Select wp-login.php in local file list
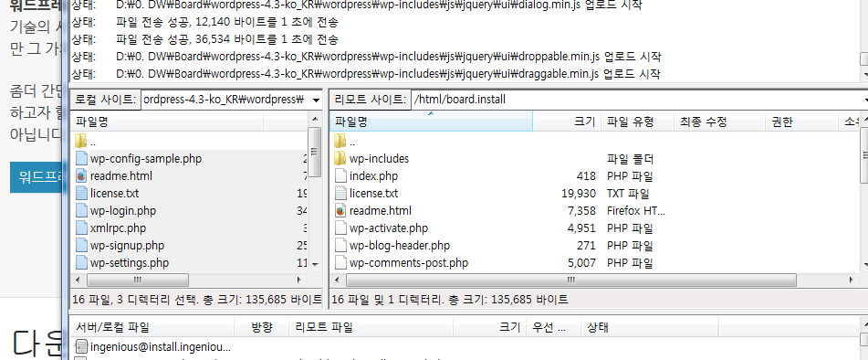Image resolution: width=868 pixels, height=360 pixels. pos(123,210)
